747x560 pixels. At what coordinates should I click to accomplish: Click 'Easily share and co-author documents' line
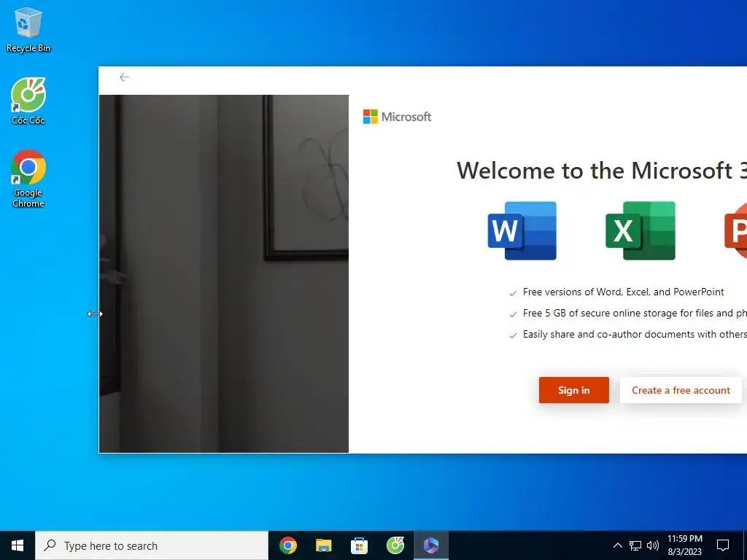click(635, 334)
